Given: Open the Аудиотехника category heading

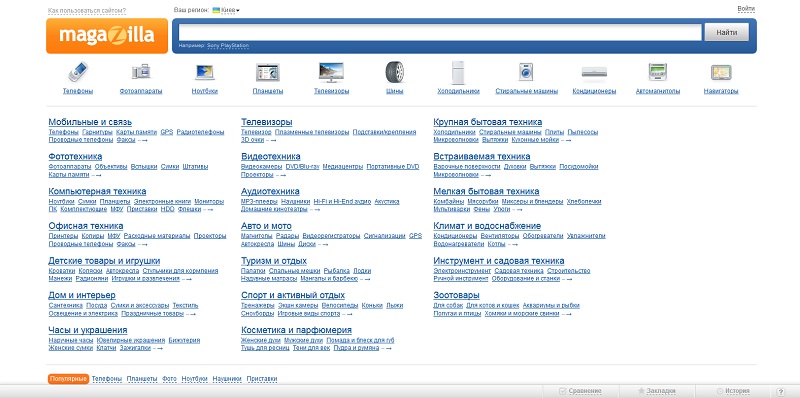Looking at the screenshot, I should coord(270,191).
